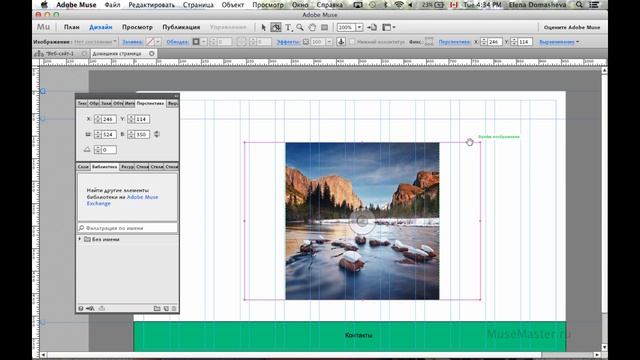
Task: Select the Selection arrow tool
Action: click(263, 27)
